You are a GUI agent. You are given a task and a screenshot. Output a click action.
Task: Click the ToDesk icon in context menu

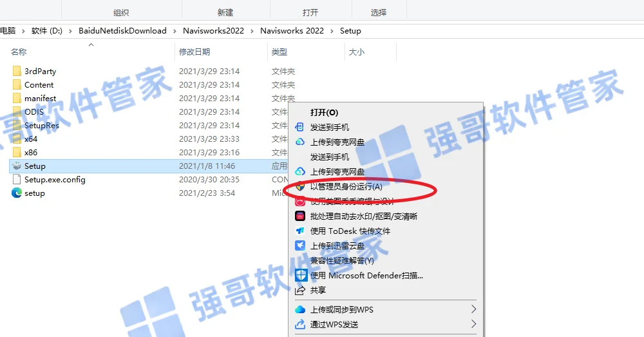coord(300,231)
